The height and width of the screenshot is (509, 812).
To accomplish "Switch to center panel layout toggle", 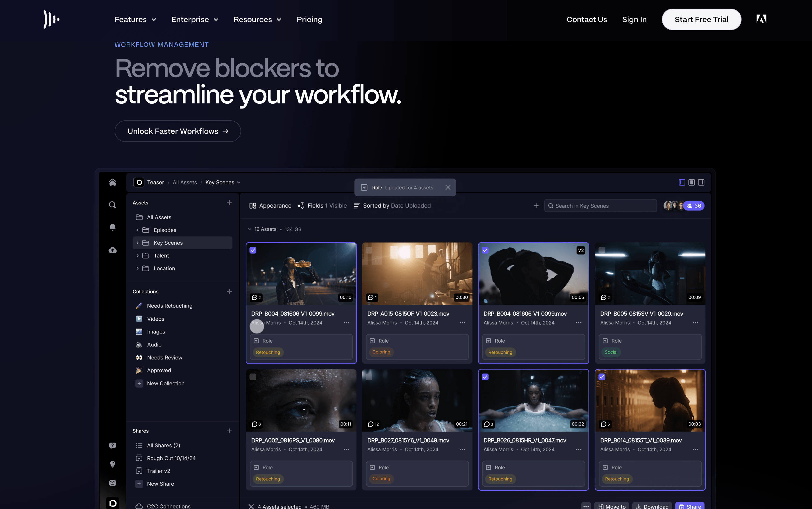I will tap(692, 182).
